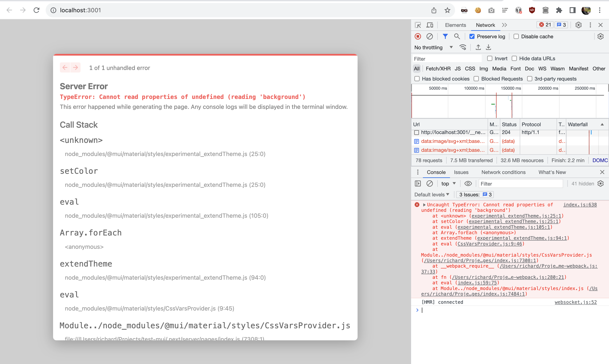Screen dimensions: 609x364
Task: Open network search magnifier
Action: click(x=457, y=37)
